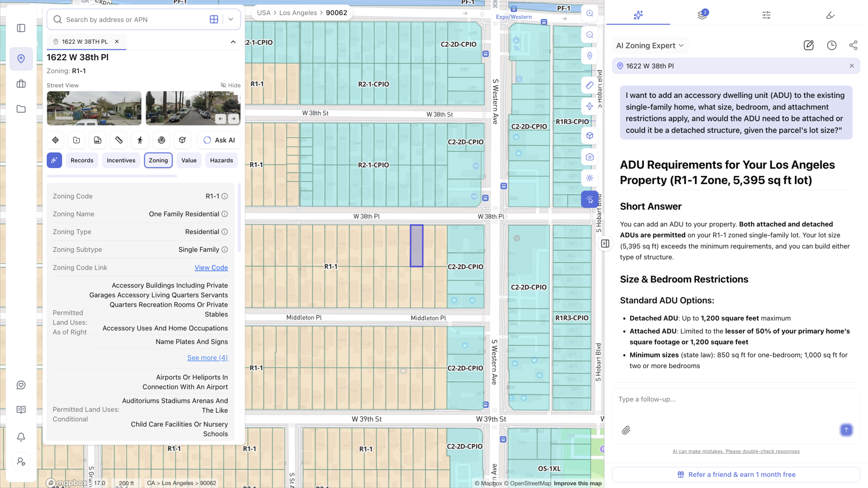Open the portfolio briefcase section
The height and width of the screenshot is (488, 868).
coord(21,84)
